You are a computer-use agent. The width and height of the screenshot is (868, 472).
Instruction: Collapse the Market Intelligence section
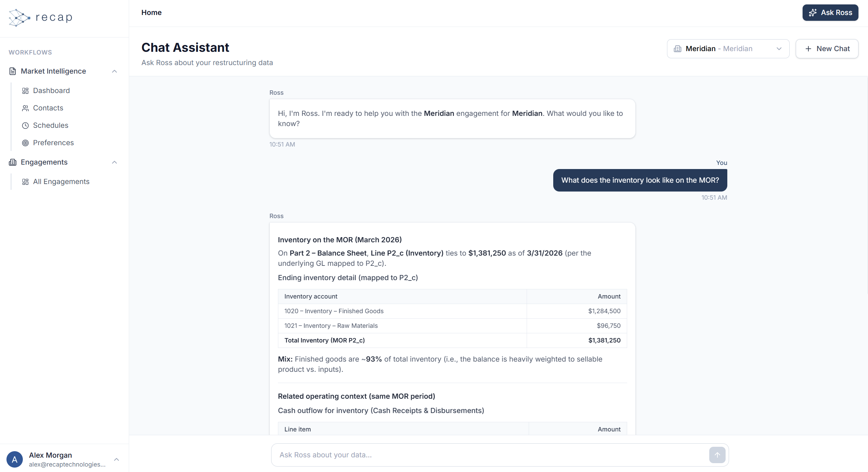point(114,71)
